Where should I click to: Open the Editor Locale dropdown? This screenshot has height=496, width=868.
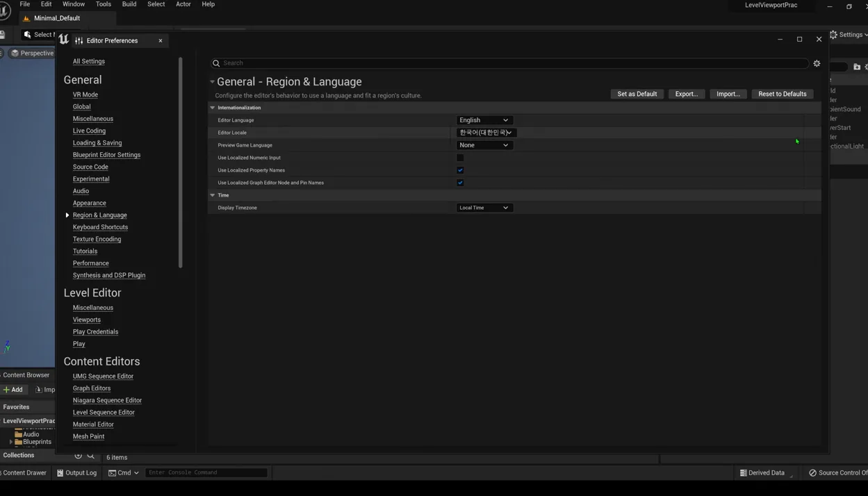486,133
